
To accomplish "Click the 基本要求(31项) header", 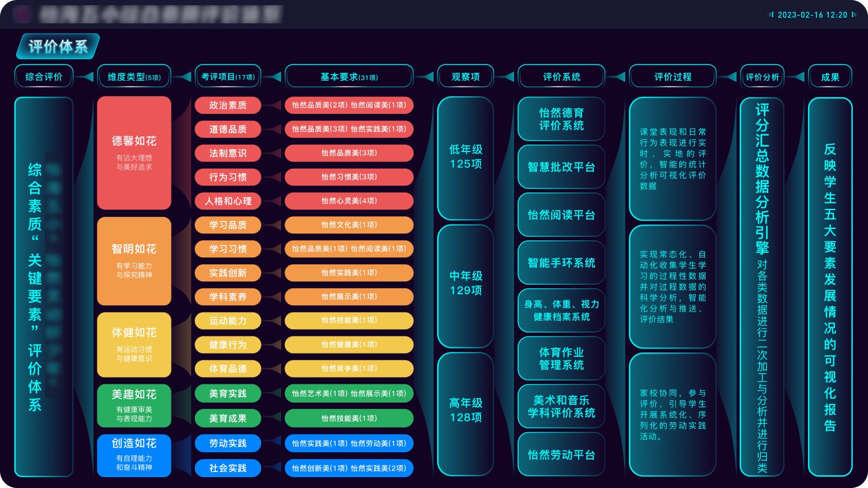I will (x=349, y=76).
